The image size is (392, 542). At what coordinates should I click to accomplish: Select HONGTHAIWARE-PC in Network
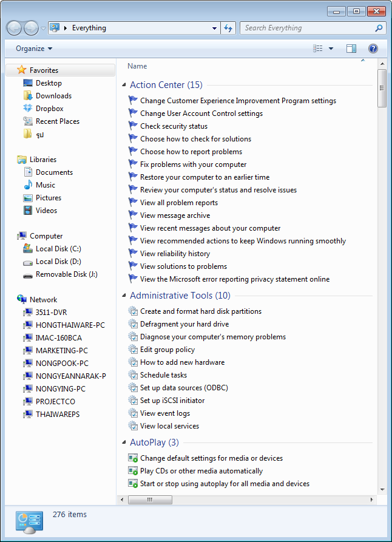tap(70, 325)
